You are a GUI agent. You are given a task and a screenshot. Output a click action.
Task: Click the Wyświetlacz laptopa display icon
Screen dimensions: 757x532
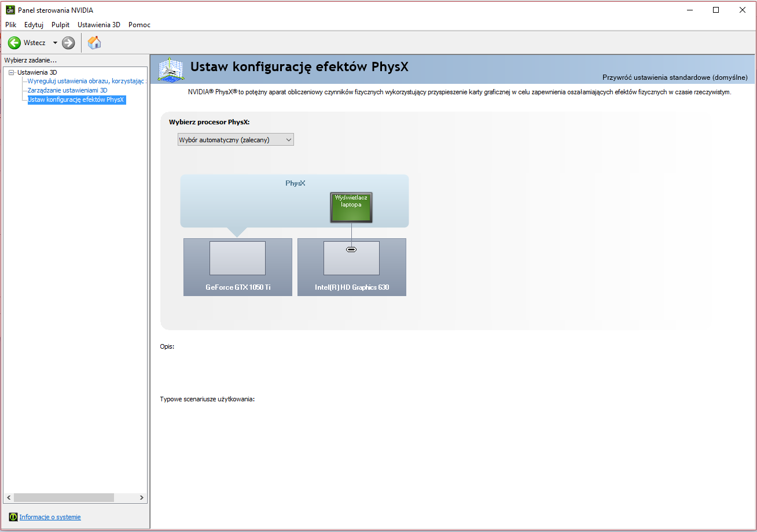[x=351, y=208]
